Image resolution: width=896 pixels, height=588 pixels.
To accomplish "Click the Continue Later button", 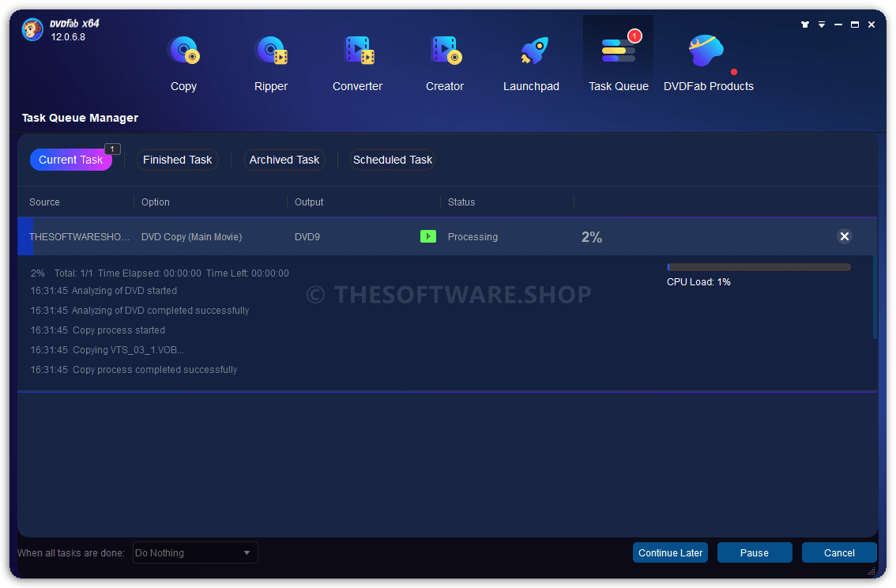I will [670, 552].
